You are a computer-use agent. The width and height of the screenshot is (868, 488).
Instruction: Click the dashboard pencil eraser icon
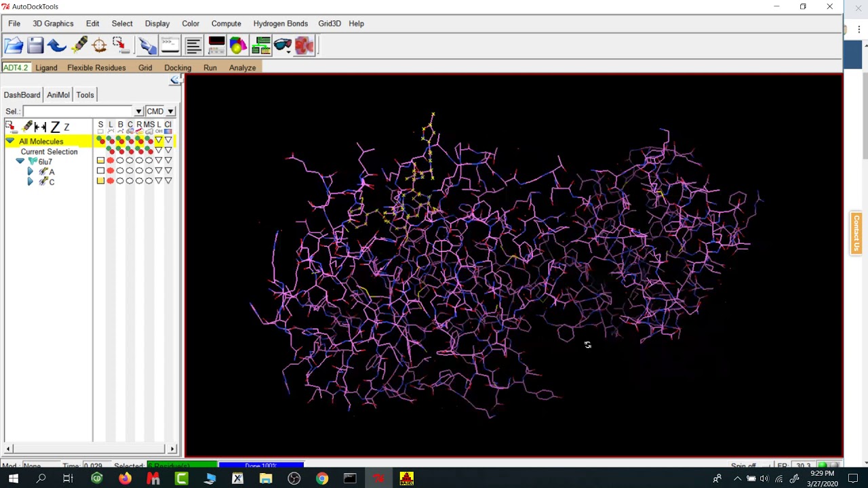(26, 127)
